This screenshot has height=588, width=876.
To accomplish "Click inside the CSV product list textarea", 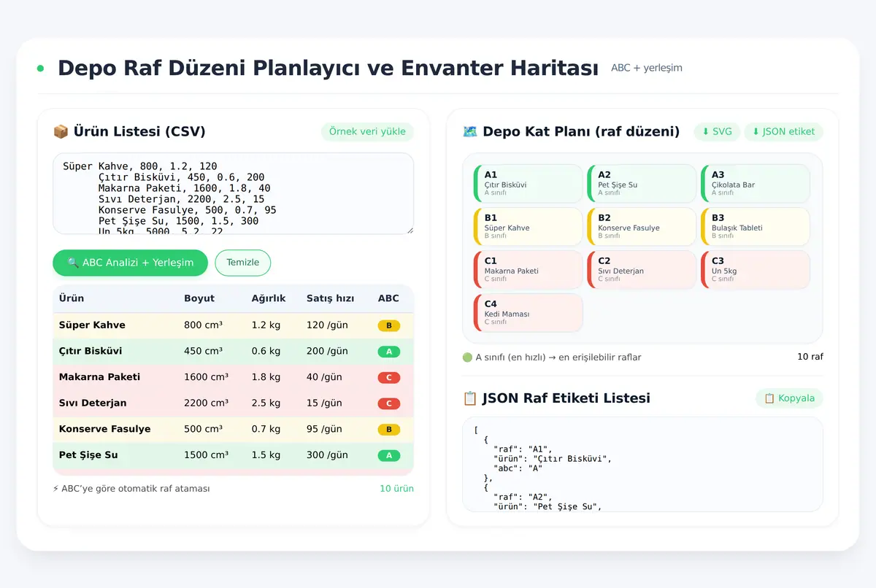I will [233, 193].
